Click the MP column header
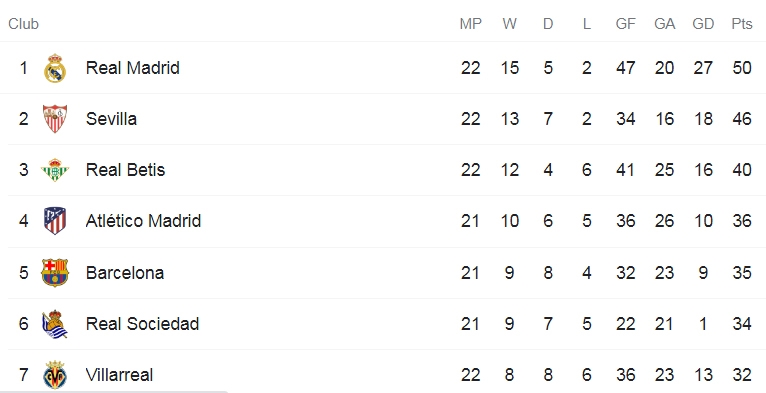Image resolution: width=766 pixels, height=393 pixels. [470, 23]
